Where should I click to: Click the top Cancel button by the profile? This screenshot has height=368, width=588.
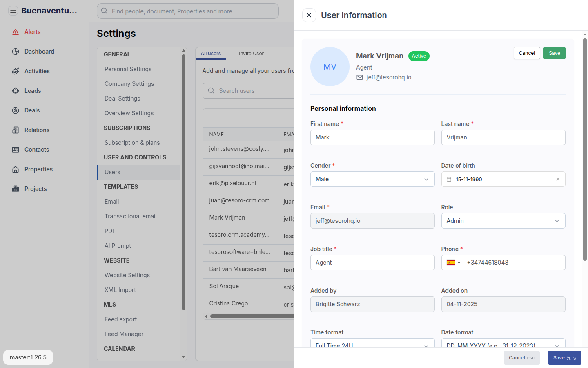[527, 53]
